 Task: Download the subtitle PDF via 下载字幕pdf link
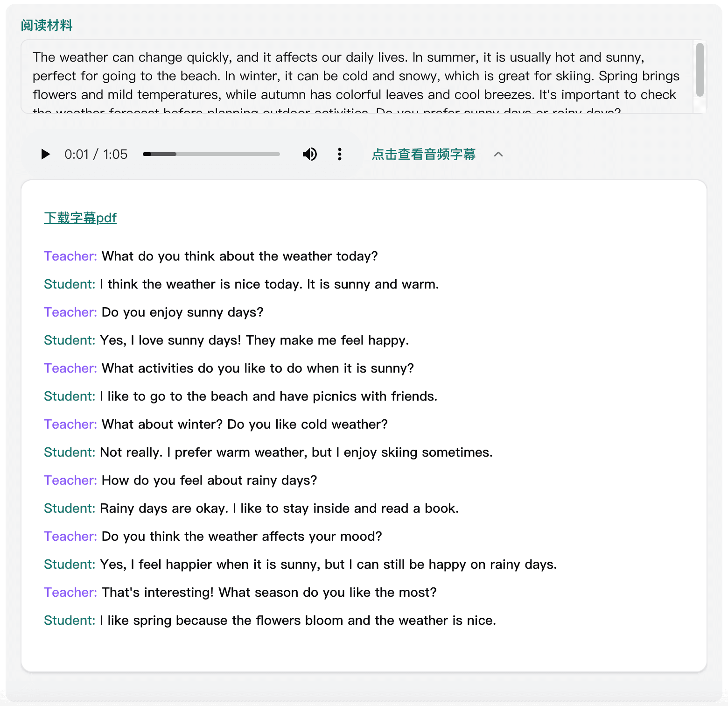80,218
